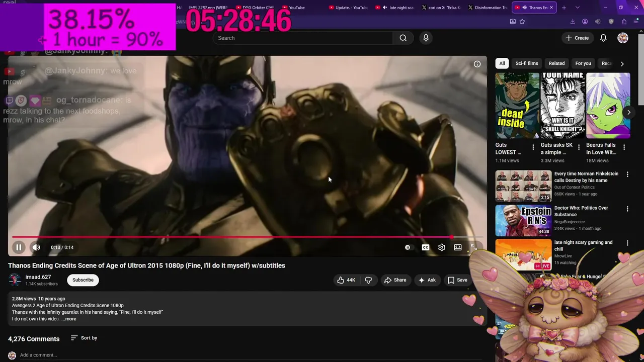This screenshot has width=644, height=362.
Task: Open the comments Sort by menu
Action: (x=84, y=338)
